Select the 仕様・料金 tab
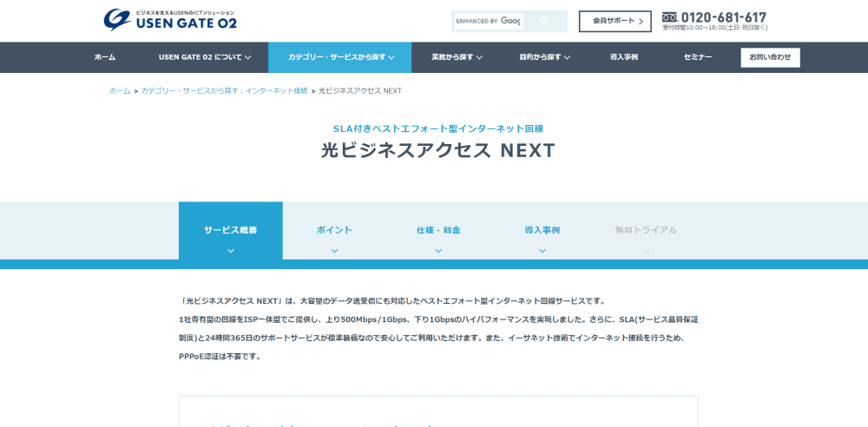Screen dimensions: 868x427 tap(438, 231)
